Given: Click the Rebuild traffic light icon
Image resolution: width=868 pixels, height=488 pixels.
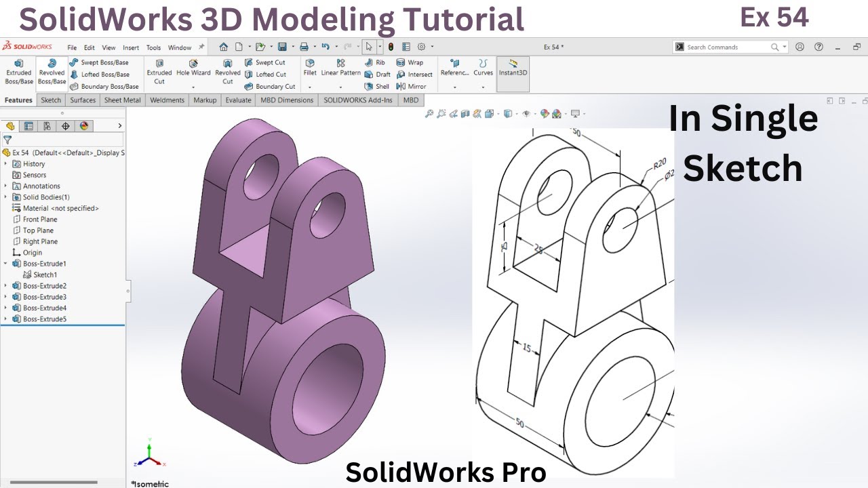Looking at the screenshot, I should point(391,47).
